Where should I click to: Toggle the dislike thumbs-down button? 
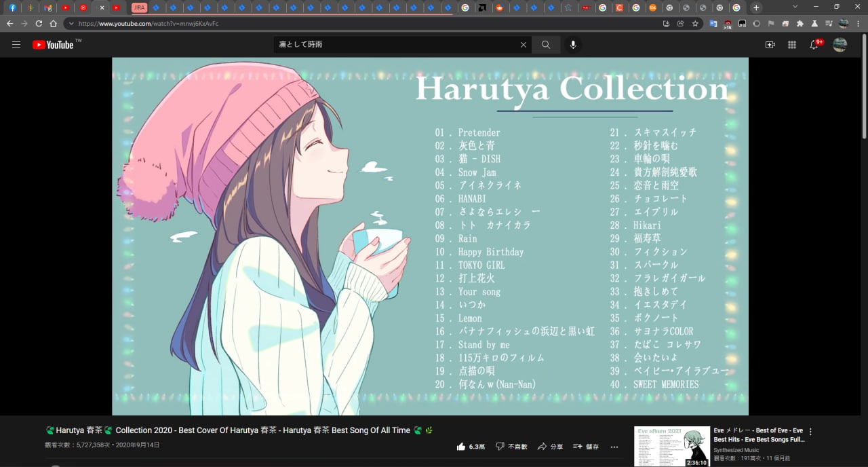pyautogui.click(x=511, y=447)
